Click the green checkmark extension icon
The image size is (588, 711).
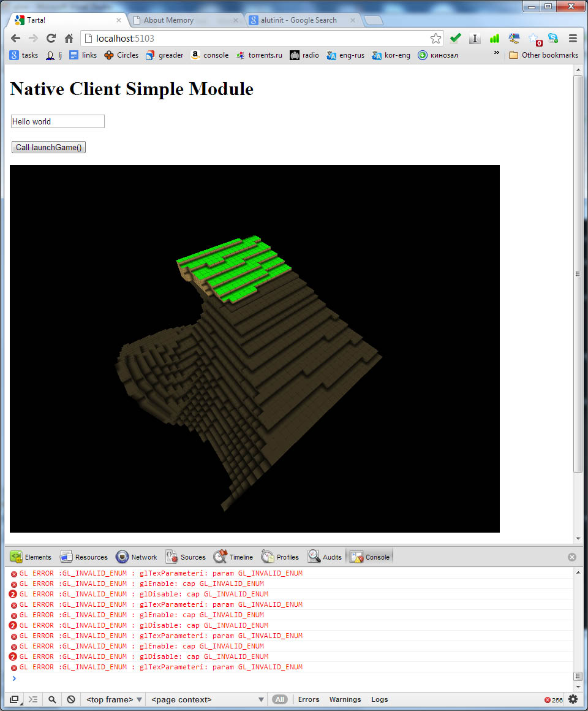(x=455, y=39)
